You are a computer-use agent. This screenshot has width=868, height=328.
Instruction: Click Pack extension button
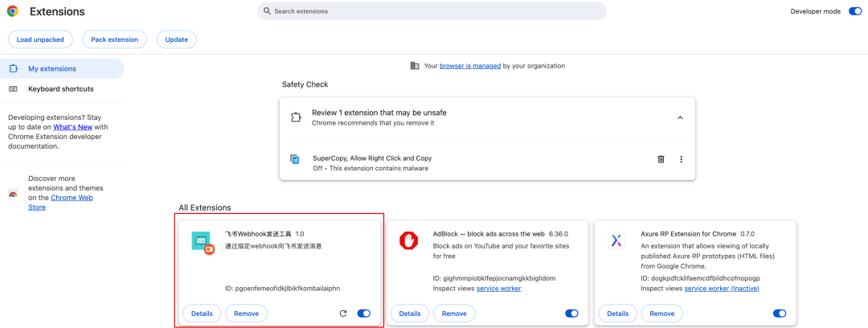click(115, 39)
